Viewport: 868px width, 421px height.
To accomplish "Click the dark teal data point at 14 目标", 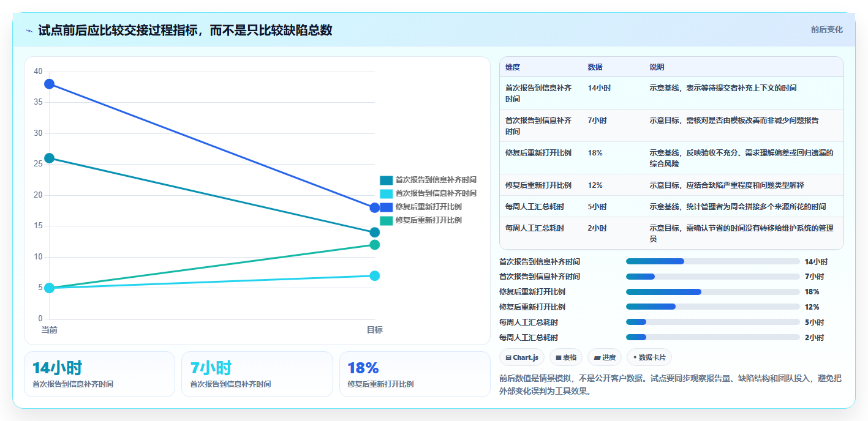I will pyautogui.click(x=375, y=232).
